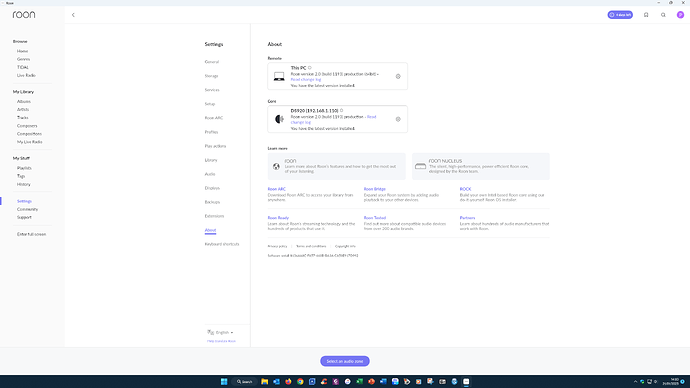Follow the Roon Tested link
This screenshot has width=690, height=388.
point(374,218)
